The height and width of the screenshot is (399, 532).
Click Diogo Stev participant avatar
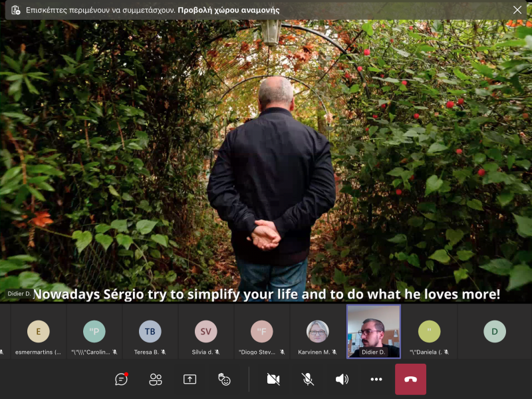click(x=261, y=331)
